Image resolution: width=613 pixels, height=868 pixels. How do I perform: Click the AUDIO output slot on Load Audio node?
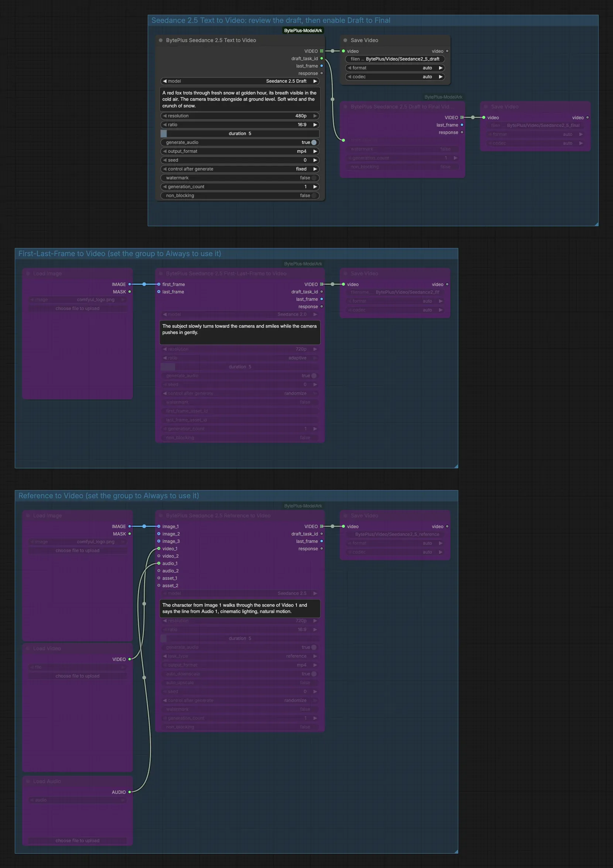click(129, 792)
